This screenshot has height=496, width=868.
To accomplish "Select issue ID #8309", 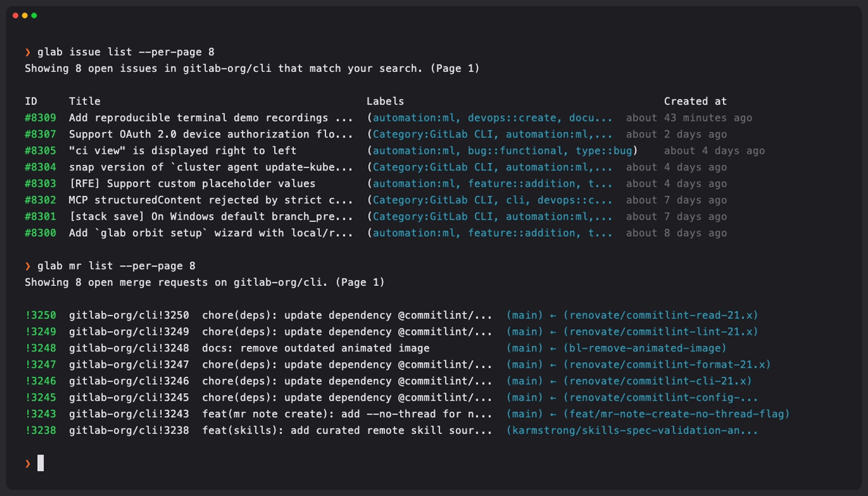I will pos(40,118).
